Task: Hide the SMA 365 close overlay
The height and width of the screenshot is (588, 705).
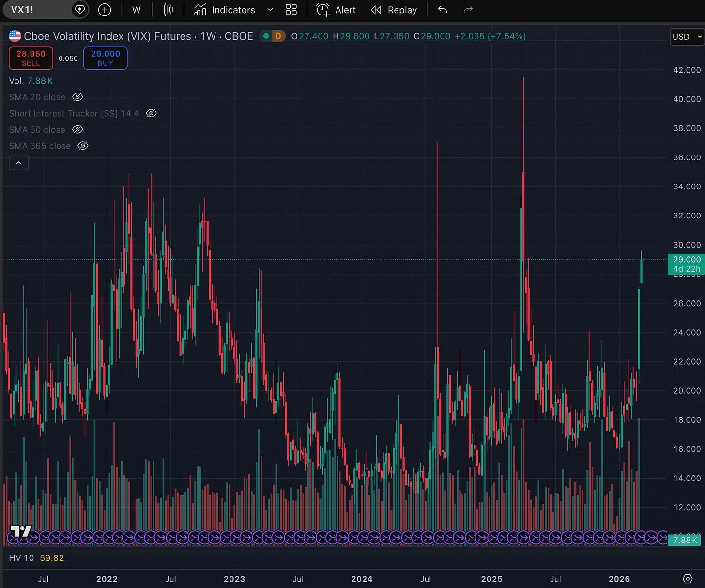Action: point(83,146)
